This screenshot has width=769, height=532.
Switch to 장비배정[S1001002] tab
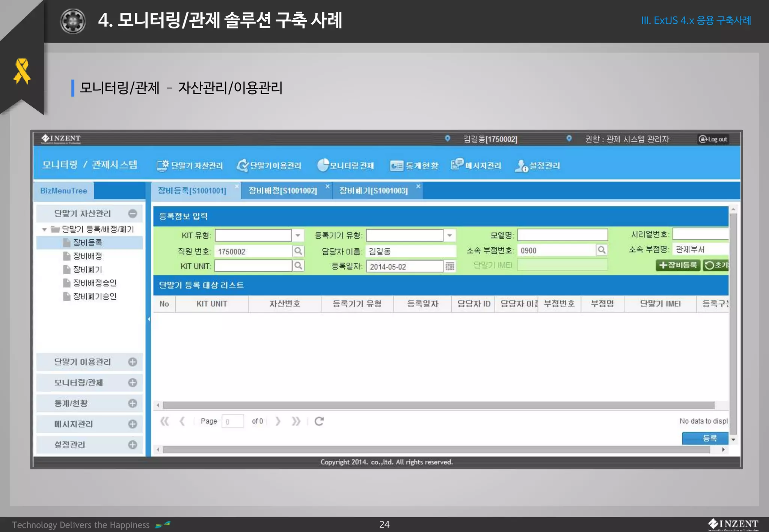coord(283,191)
